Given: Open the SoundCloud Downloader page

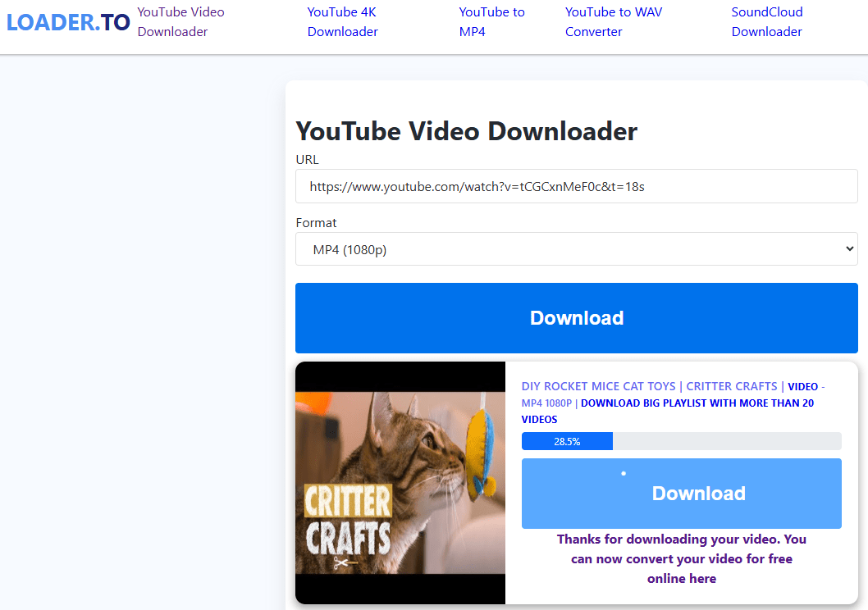Looking at the screenshot, I should (x=766, y=22).
